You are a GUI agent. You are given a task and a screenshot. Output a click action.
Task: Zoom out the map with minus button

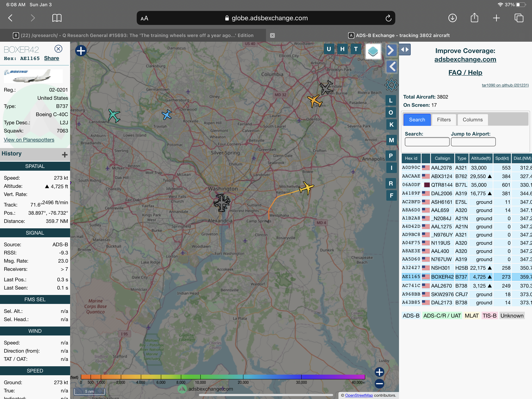(x=379, y=384)
